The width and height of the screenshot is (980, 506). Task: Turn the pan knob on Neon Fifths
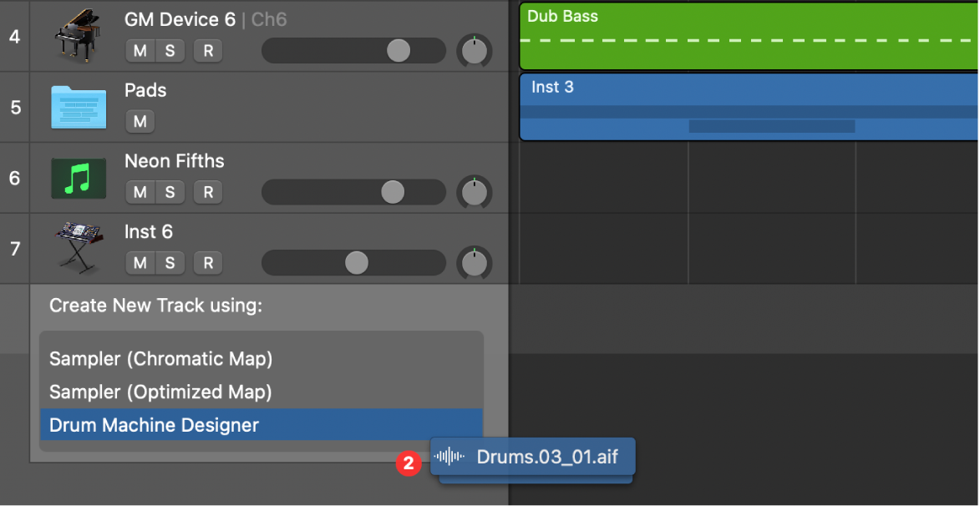(475, 192)
